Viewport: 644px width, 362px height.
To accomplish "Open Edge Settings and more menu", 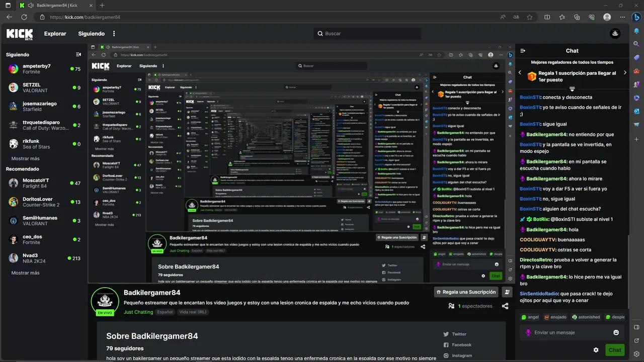I will pyautogui.click(x=622, y=17).
